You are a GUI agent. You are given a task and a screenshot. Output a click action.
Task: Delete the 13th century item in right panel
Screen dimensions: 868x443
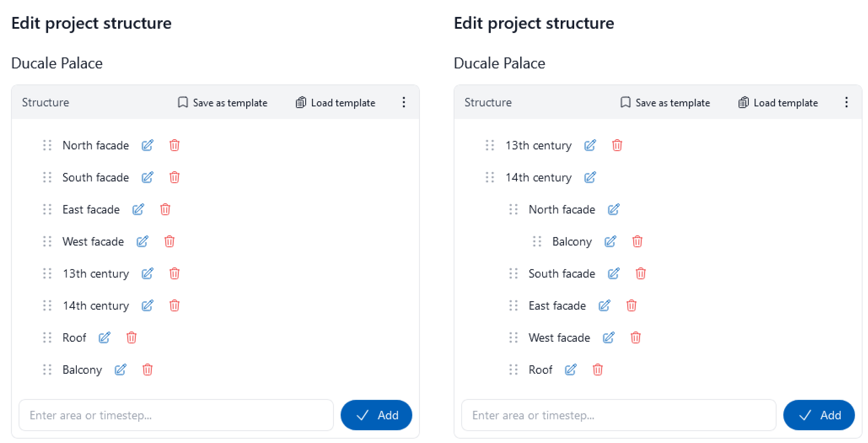[617, 145]
